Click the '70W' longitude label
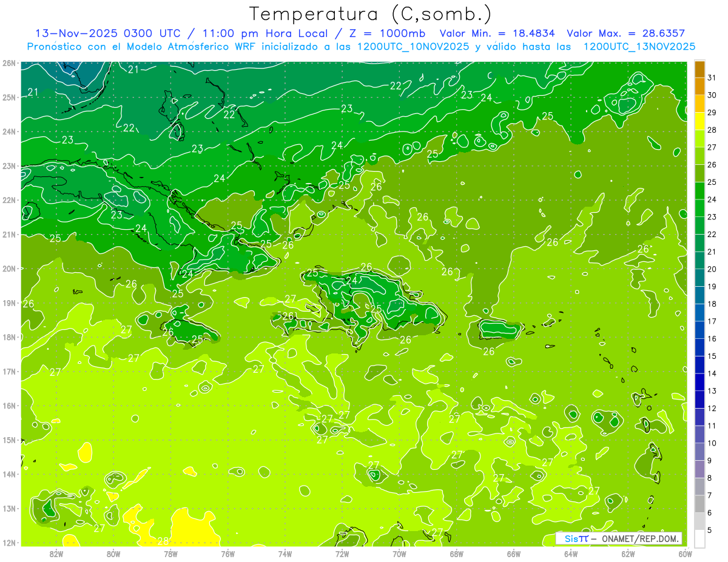Viewport: 728px width, 562px height. tap(399, 553)
